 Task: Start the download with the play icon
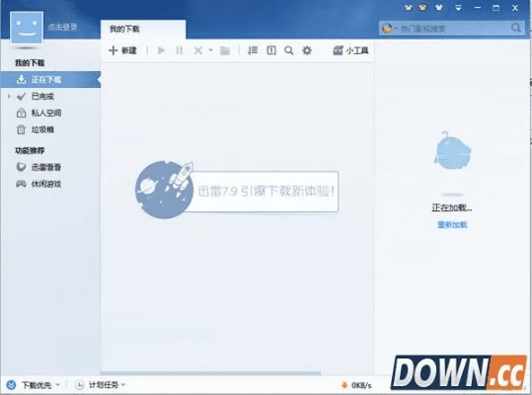tap(161, 50)
